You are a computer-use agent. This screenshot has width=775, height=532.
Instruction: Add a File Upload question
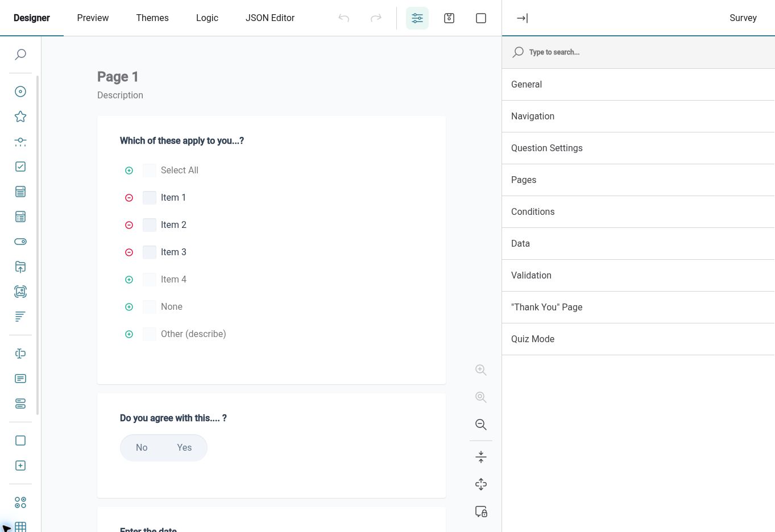[20, 267]
